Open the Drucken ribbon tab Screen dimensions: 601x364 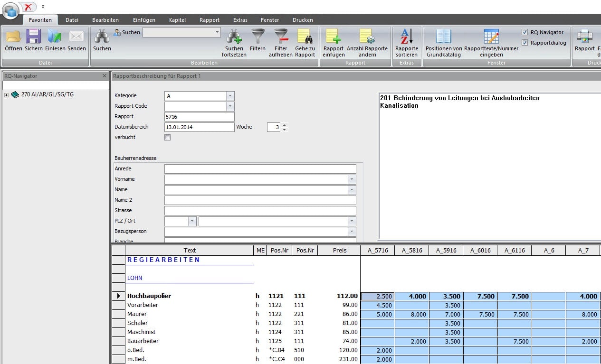[x=303, y=20]
